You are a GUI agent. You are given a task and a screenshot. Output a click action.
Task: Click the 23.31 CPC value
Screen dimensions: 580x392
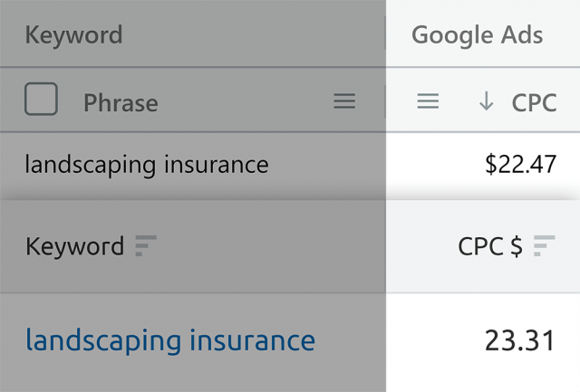click(x=519, y=341)
